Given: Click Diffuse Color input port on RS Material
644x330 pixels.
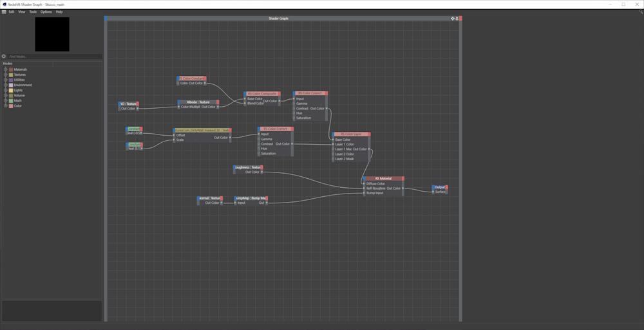Looking at the screenshot, I should tap(364, 184).
